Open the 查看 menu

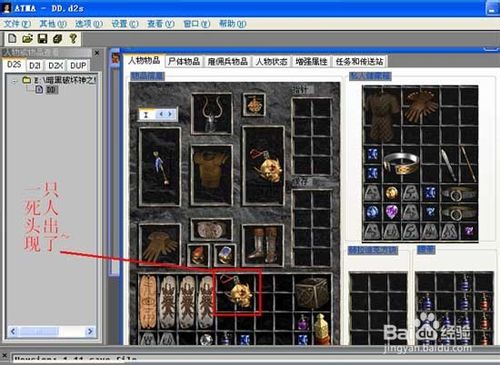tap(161, 24)
